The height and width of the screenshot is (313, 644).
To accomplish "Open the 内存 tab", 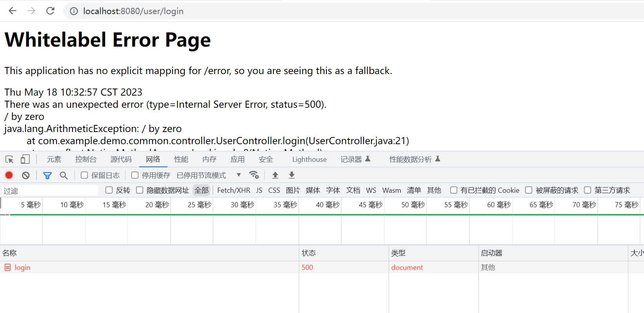I will pos(209,159).
